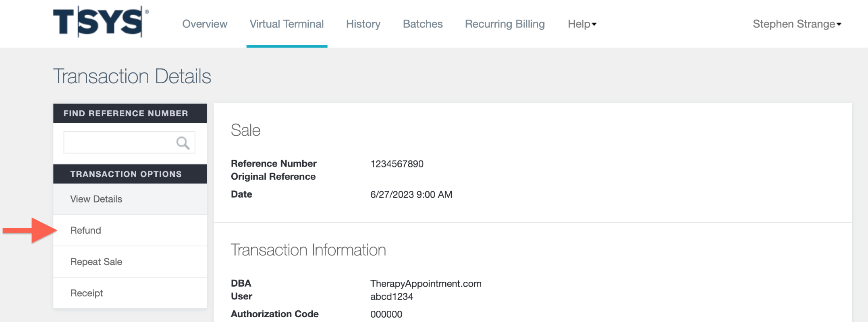Go to the Batches section
The height and width of the screenshot is (322, 868).
(423, 24)
